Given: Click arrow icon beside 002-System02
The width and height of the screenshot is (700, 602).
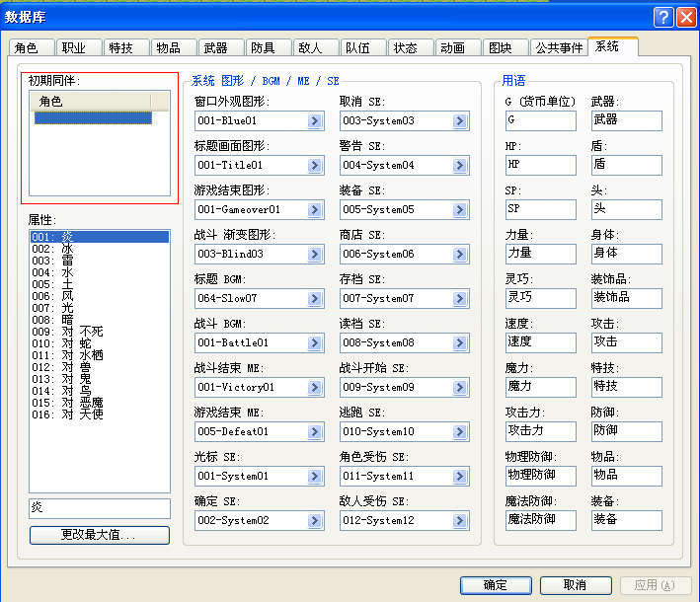Looking at the screenshot, I should pyautogui.click(x=315, y=521).
